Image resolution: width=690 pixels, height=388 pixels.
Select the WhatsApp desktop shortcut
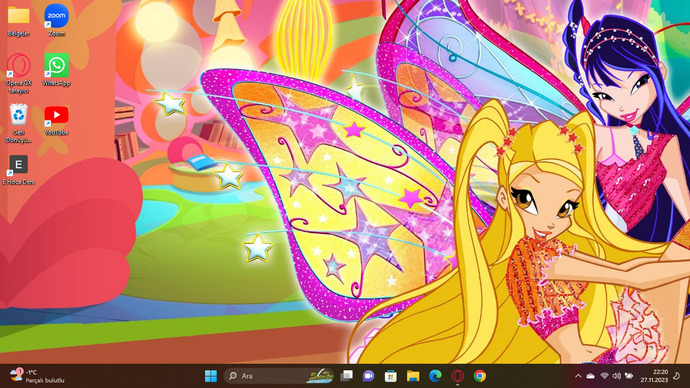click(56, 70)
